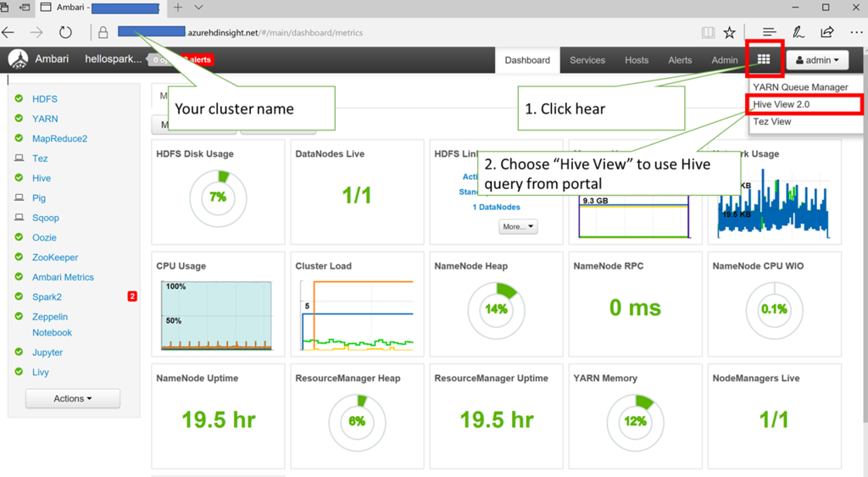Open the Spark2 service link
Viewport: 868px width, 477px height.
(x=47, y=297)
